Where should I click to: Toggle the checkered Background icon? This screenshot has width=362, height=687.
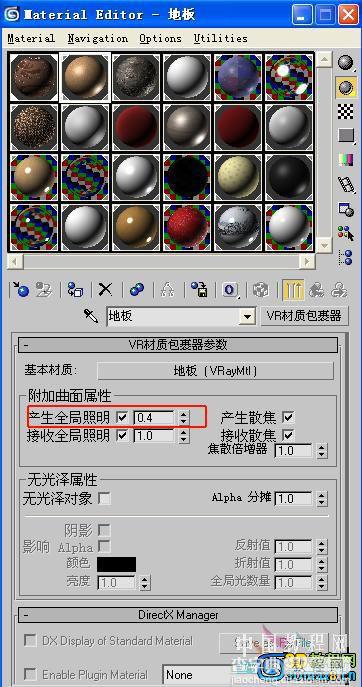pyautogui.click(x=346, y=112)
